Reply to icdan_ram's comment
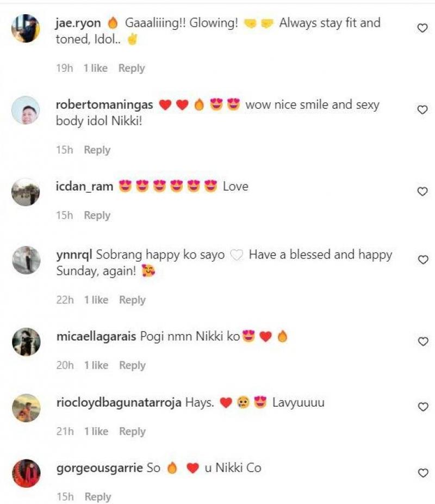435x504 pixels. pyautogui.click(x=96, y=215)
